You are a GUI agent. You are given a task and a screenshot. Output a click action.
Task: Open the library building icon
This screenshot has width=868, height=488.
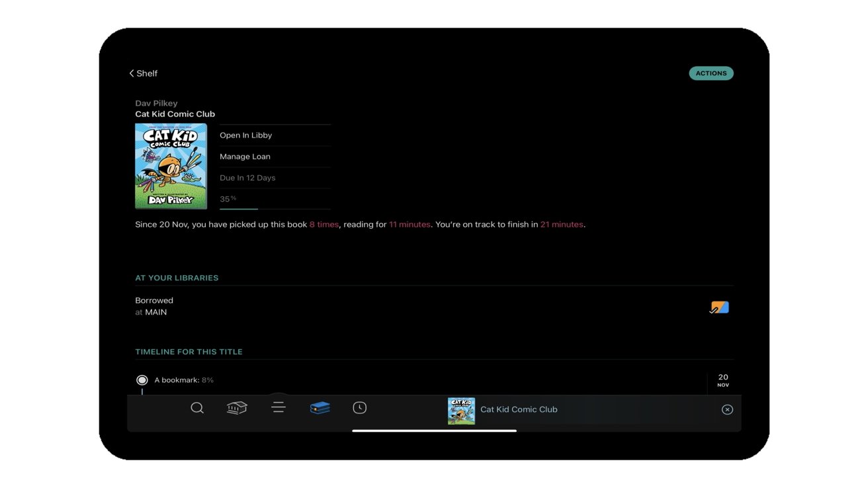click(x=237, y=407)
